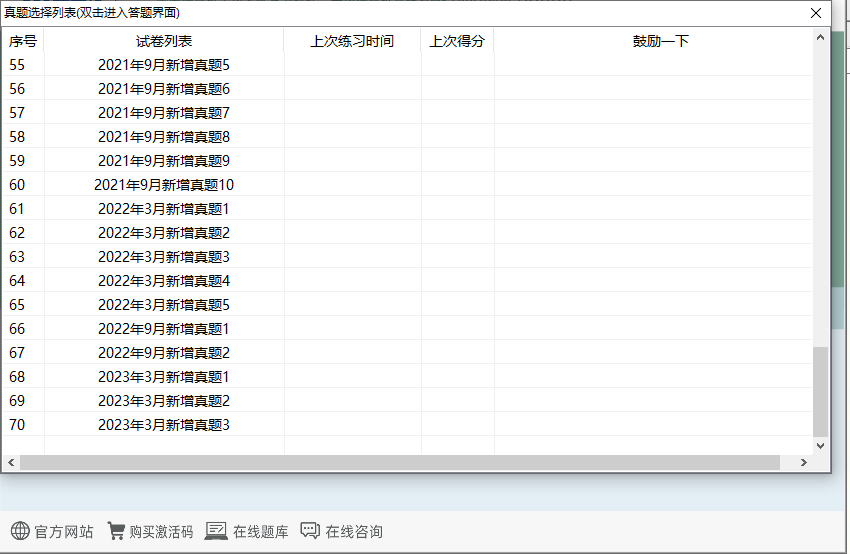
Task: Click the chat bubble icon for 在线咨询
Action: (310, 531)
